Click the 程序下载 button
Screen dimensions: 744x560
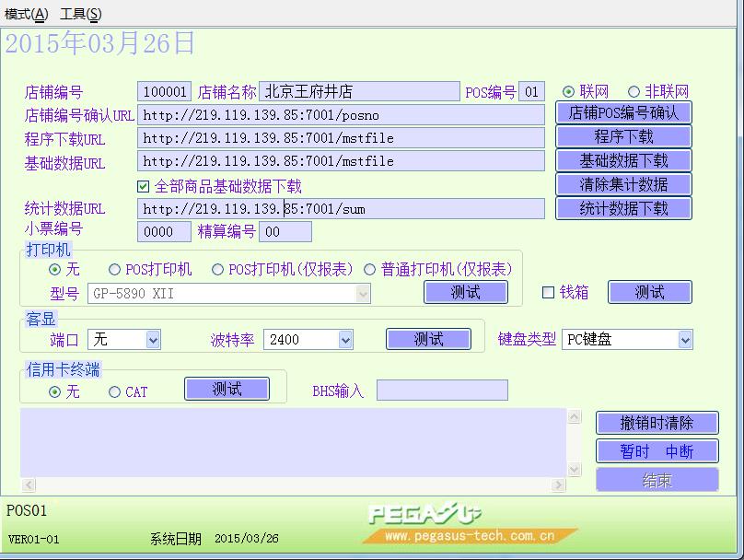(x=623, y=137)
